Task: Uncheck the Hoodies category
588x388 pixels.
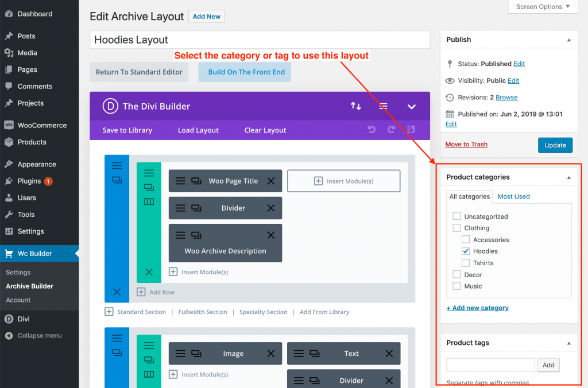Action: (465, 251)
